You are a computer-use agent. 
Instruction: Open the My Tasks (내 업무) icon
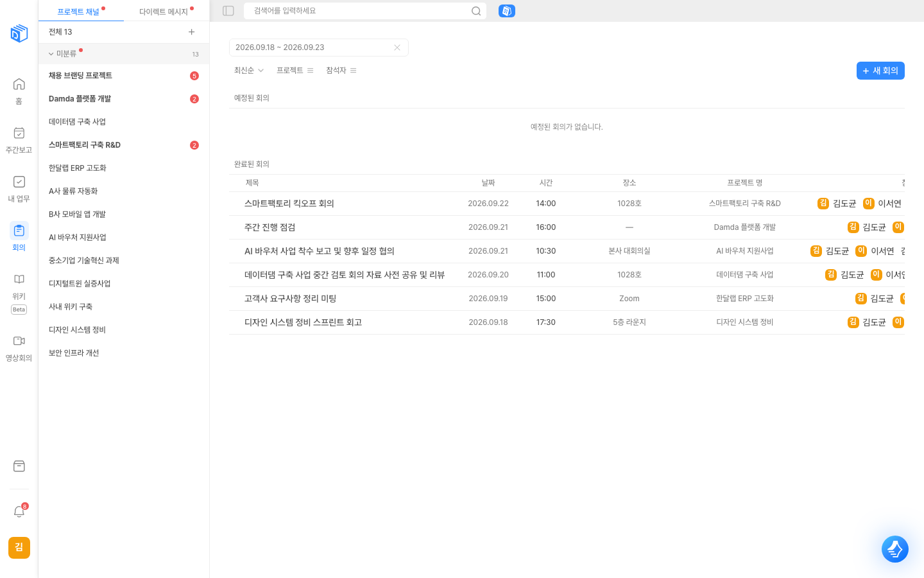coord(19,182)
